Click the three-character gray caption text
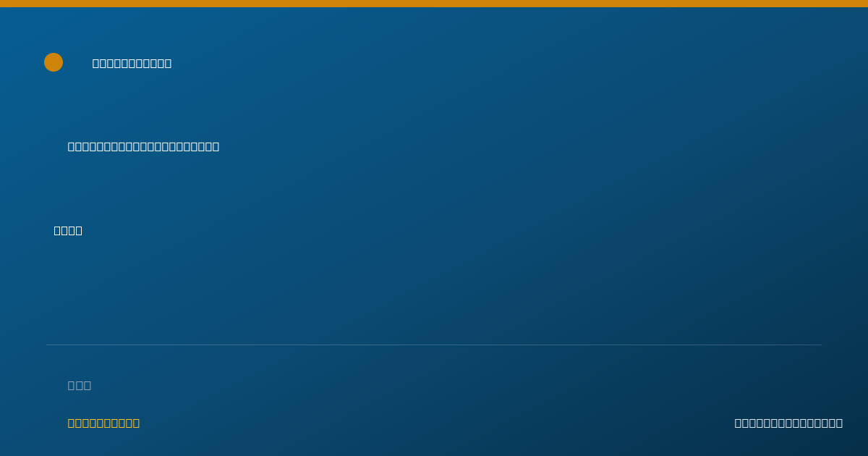Image resolution: width=868 pixels, height=456 pixels. [x=80, y=385]
